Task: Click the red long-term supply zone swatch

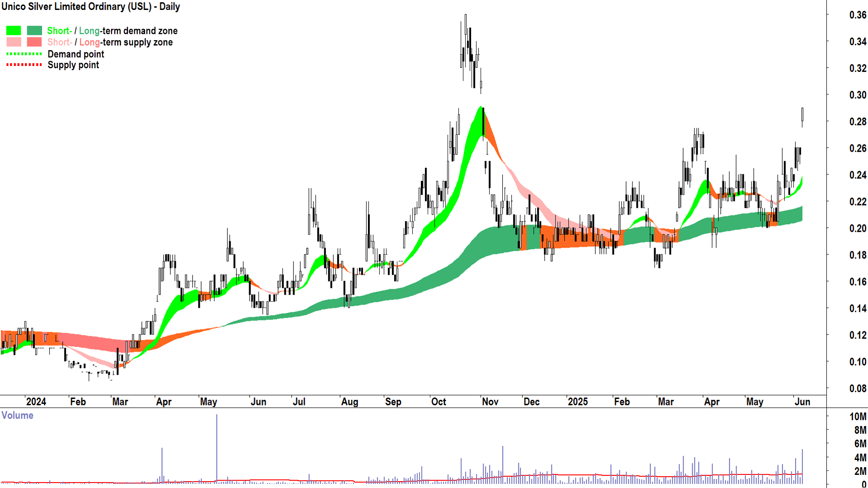Action: (34, 42)
